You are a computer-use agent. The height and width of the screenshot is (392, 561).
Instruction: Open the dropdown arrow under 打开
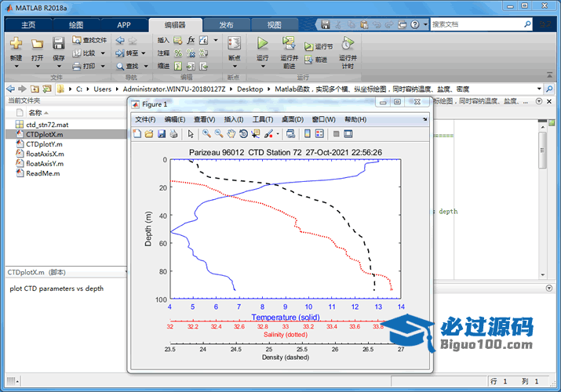(x=37, y=67)
